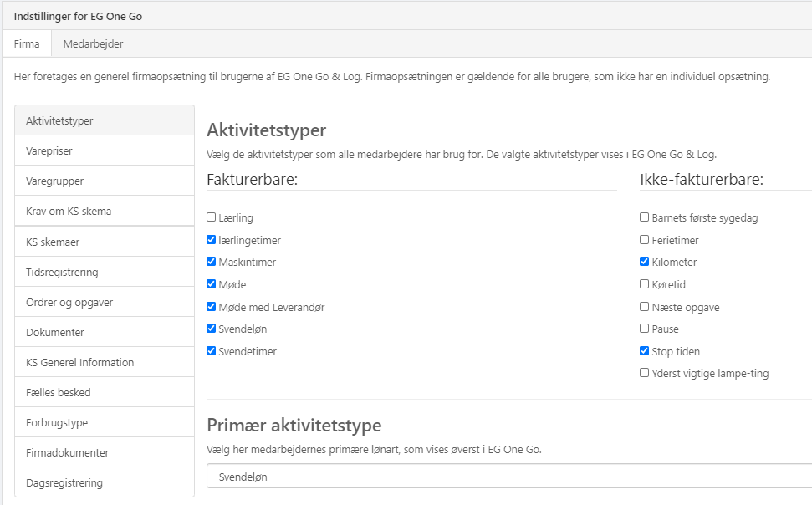Open Varepriser in the sidebar

(x=49, y=150)
